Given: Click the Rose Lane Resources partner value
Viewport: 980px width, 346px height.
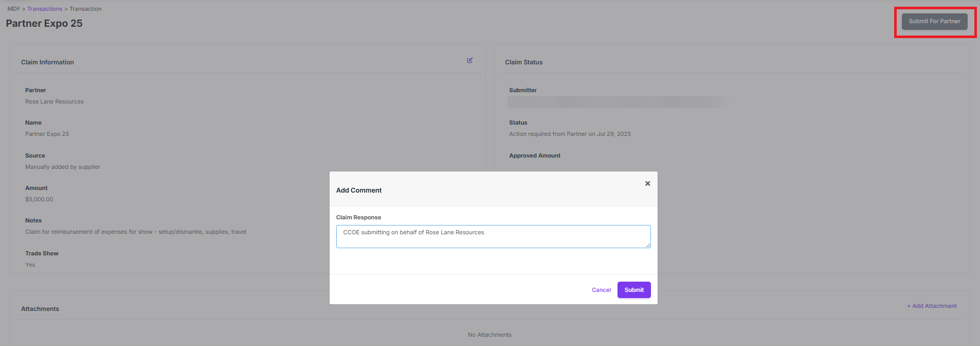Looking at the screenshot, I should click(x=55, y=102).
